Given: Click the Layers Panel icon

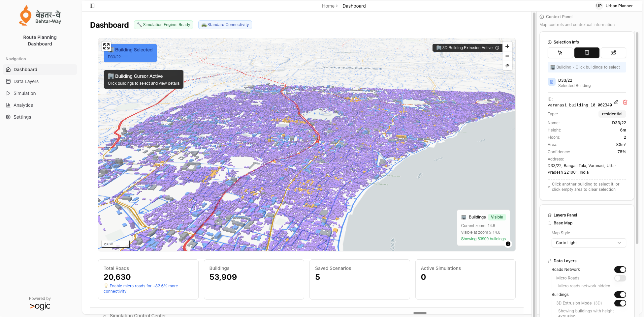Looking at the screenshot, I should point(550,215).
